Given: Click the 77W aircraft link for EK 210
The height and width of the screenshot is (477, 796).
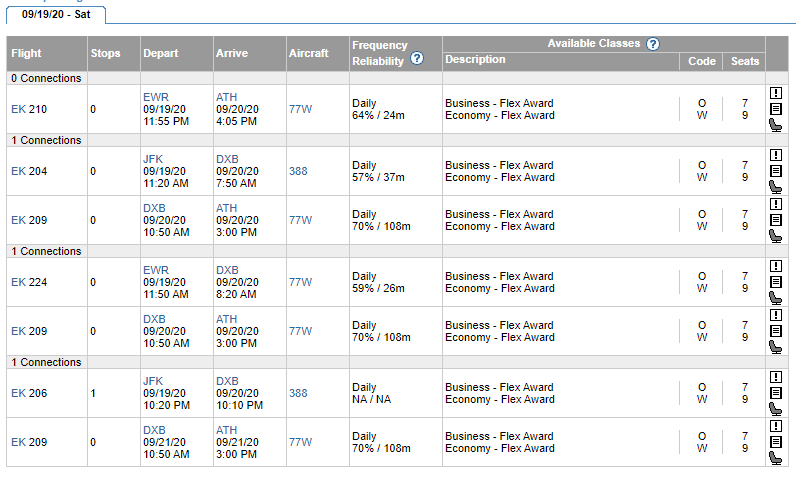Looking at the screenshot, I should coord(300,109).
